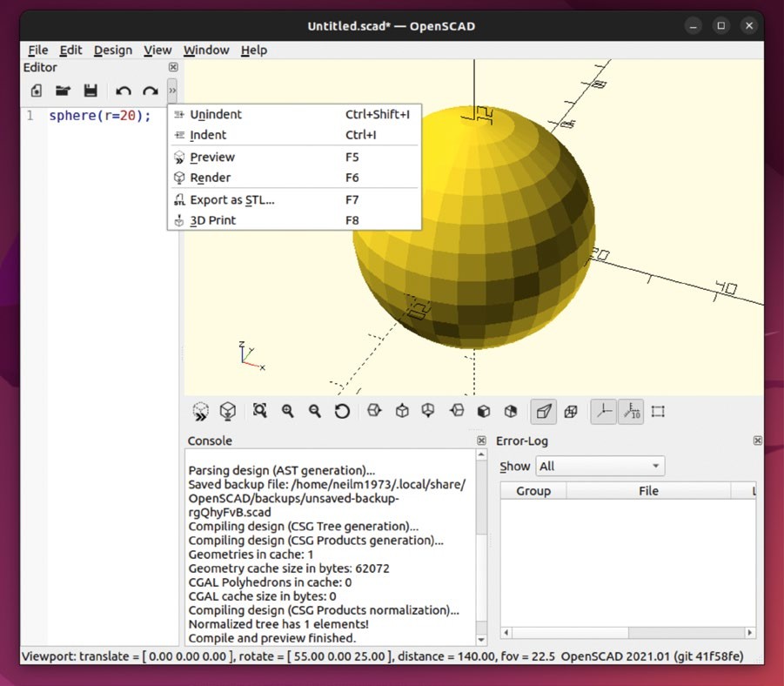Zoom out with the magnifier minus icon
This screenshot has height=686, width=784.
(x=314, y=411)
